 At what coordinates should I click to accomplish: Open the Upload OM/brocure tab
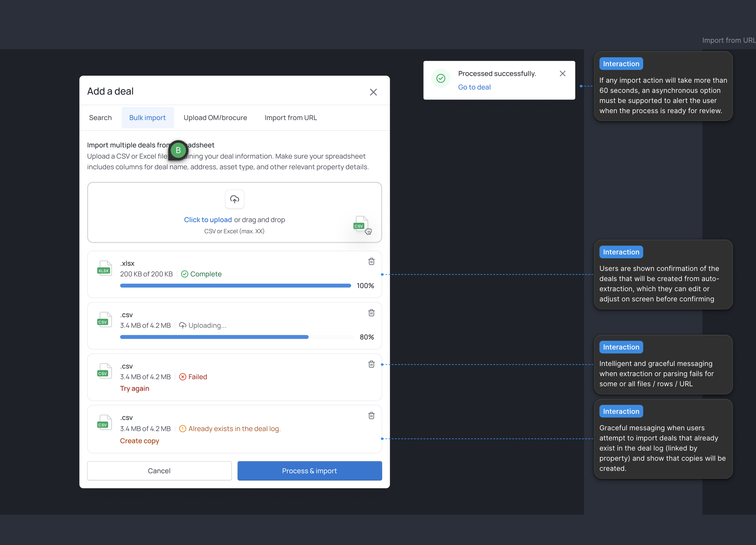click(x=215, y=118)
